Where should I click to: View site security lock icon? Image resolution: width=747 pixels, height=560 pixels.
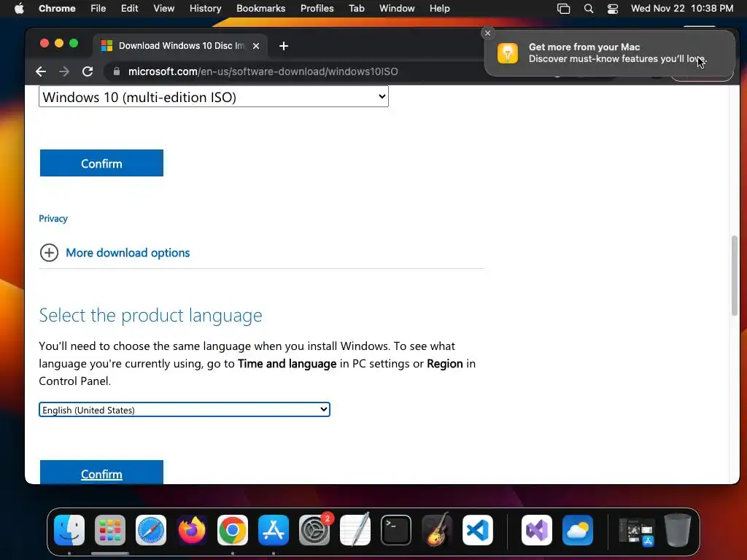pyautogui.click(x=116, y=71)
